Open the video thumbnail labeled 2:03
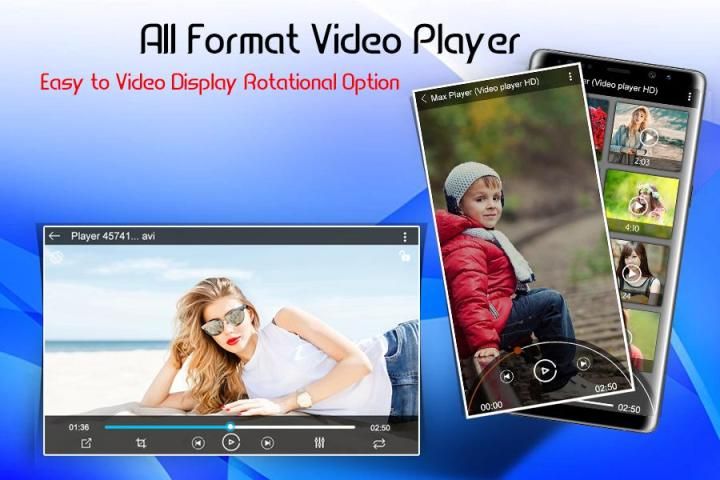This screenshot has width=720, height=480. (648, 136)
